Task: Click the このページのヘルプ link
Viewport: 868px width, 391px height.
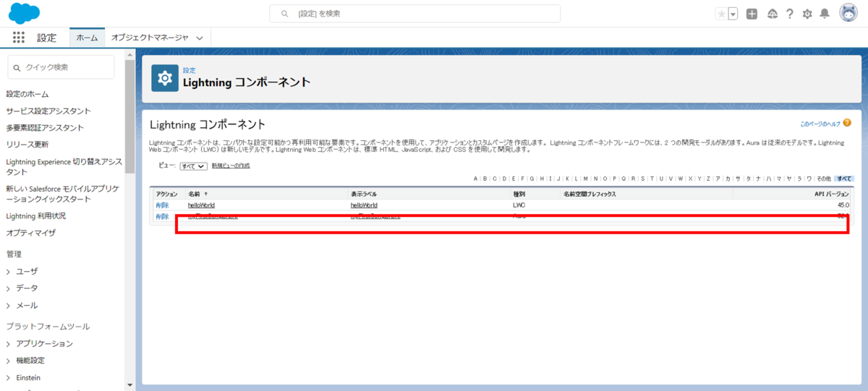Action: pos(820,124)
